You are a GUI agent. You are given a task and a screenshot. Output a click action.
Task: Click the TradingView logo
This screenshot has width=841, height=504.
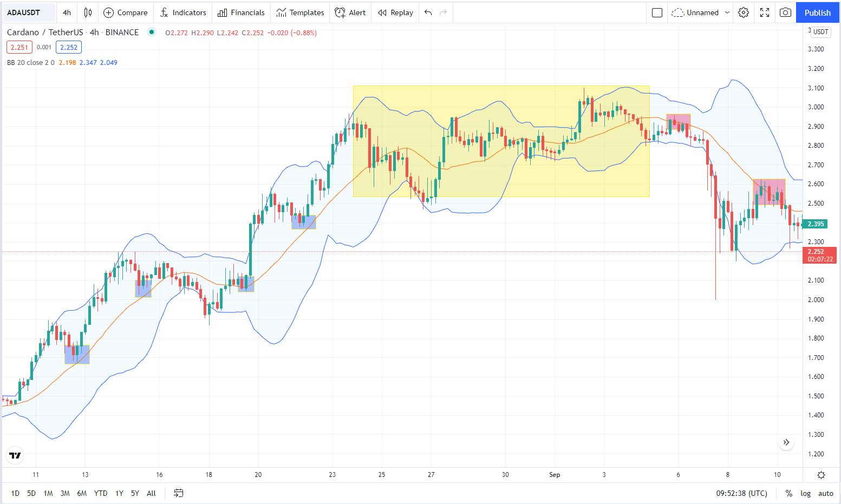point(15,455)
